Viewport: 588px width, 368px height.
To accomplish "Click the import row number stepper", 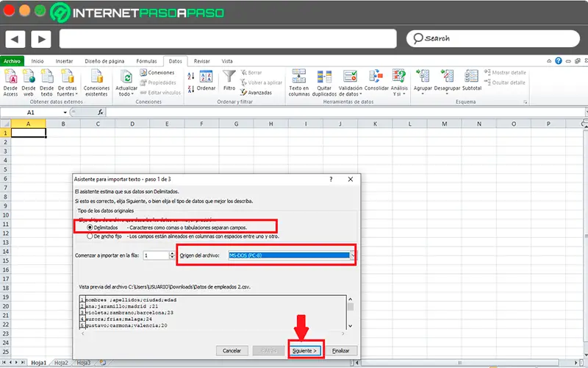I will click(172, 255).
